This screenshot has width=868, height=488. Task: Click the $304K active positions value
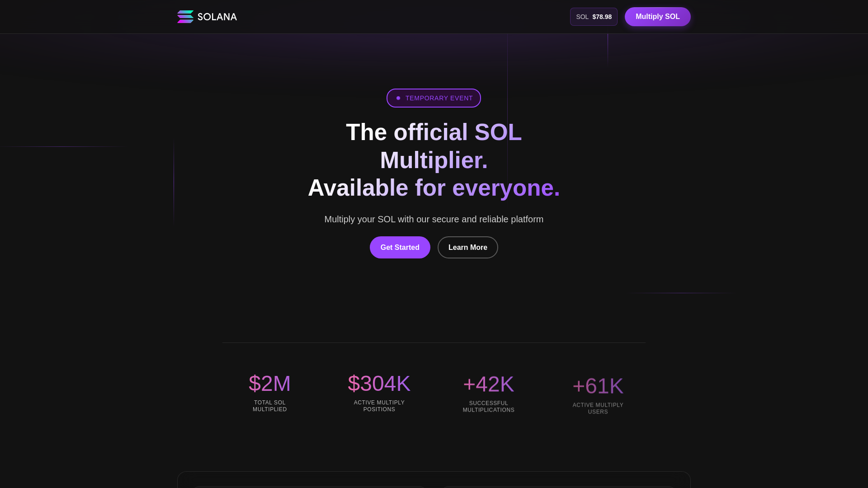pos(379,384)
